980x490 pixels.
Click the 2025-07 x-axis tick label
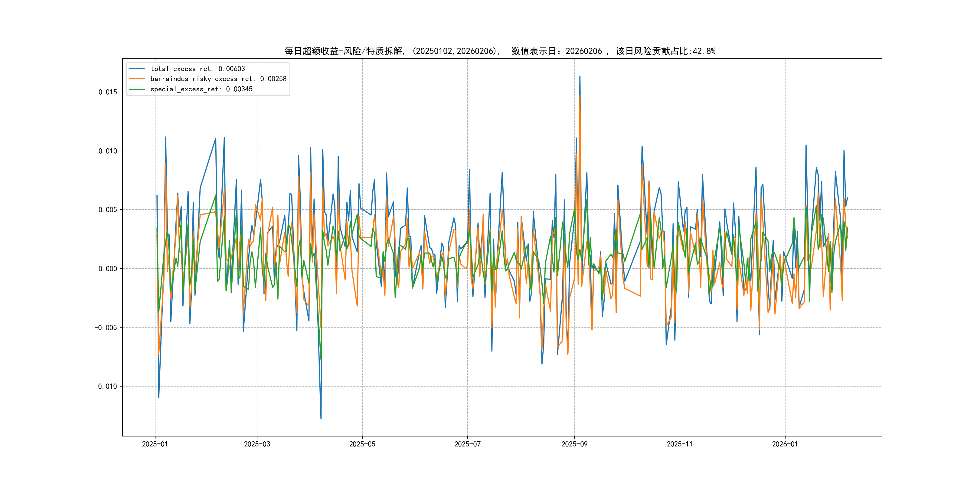point(468,444)
